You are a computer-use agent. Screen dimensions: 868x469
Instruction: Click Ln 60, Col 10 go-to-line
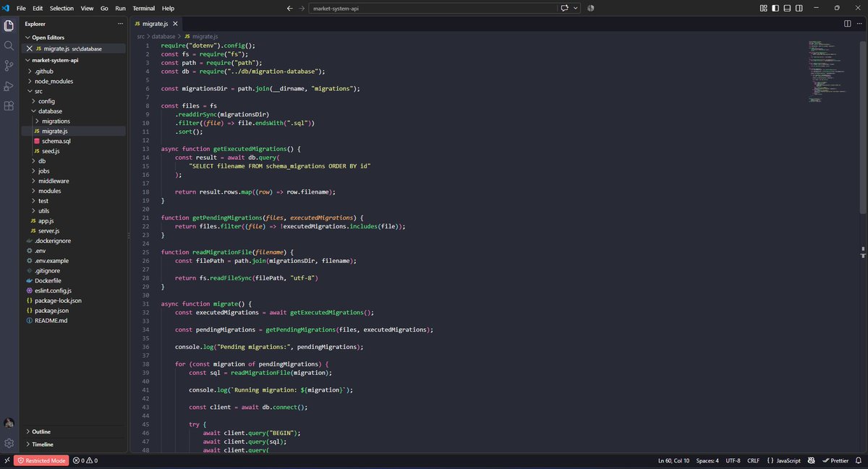[673, 460]
